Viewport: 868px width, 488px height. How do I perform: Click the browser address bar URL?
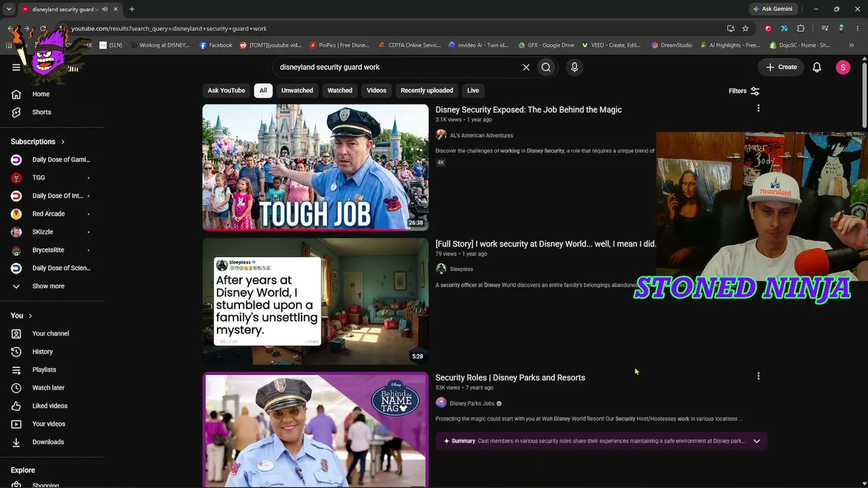click(169, 28)
